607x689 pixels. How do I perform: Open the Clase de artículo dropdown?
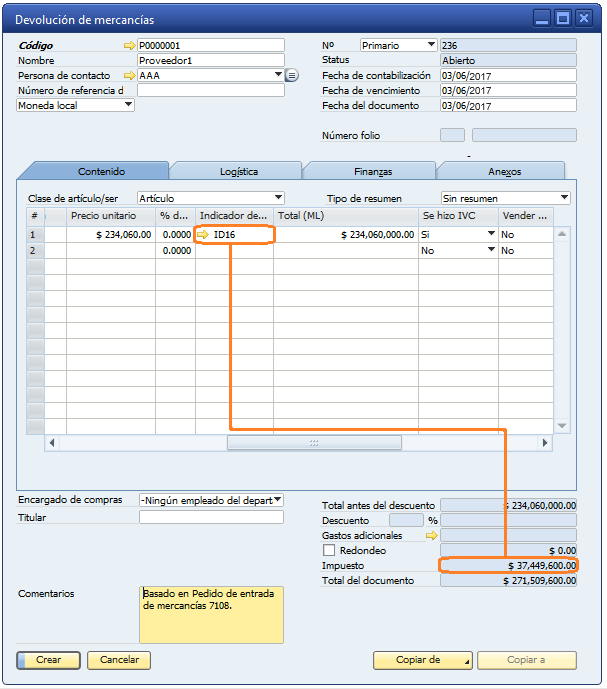(x=278, y=198)
